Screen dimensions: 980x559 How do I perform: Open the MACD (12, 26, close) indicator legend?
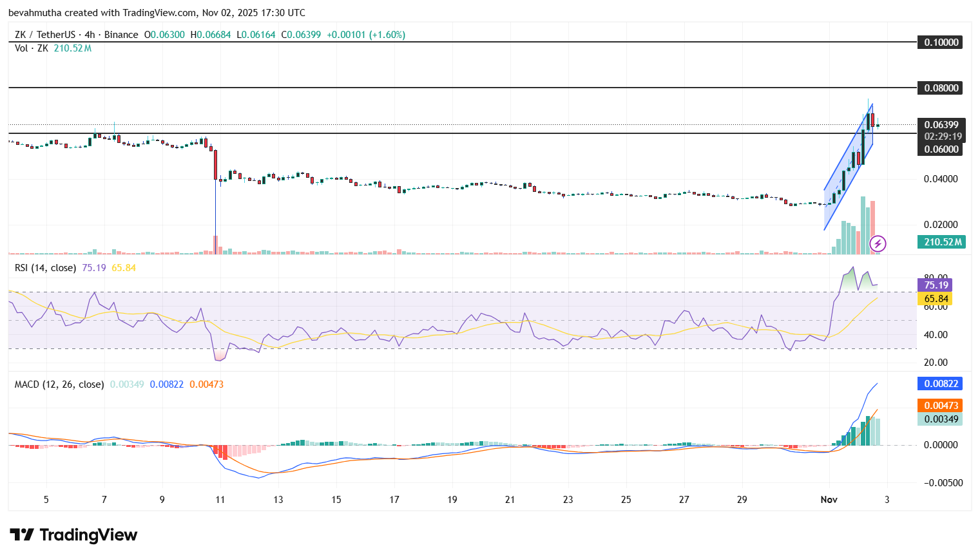(58, 383)
